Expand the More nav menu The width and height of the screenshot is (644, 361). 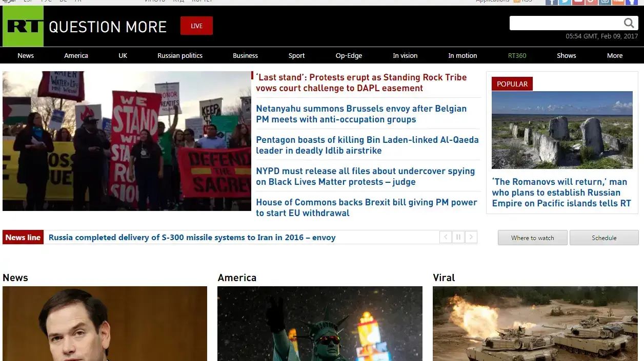(x=615, y=55)
